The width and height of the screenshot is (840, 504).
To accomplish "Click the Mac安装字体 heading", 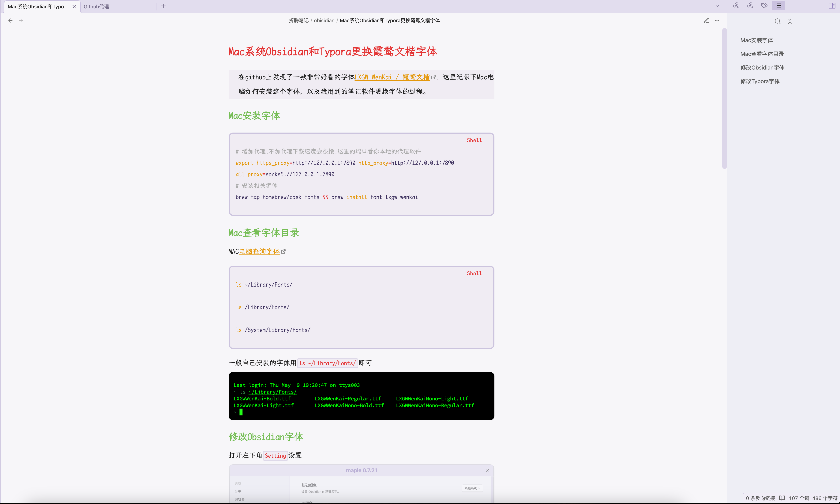I will (x=254, y=116).
